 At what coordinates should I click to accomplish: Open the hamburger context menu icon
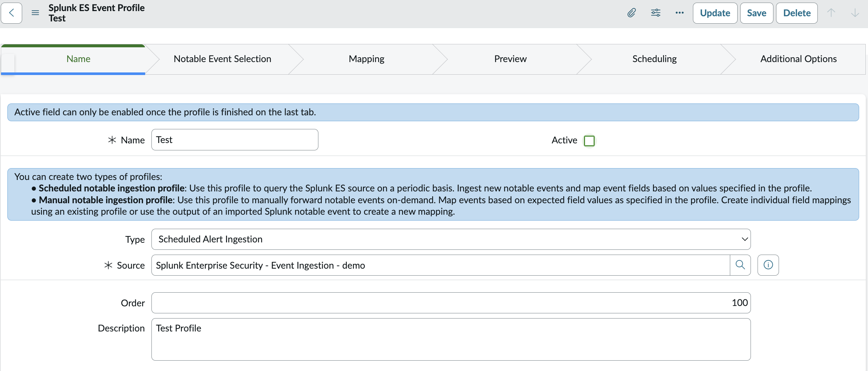pyautogui.click(x=35, y=13)
